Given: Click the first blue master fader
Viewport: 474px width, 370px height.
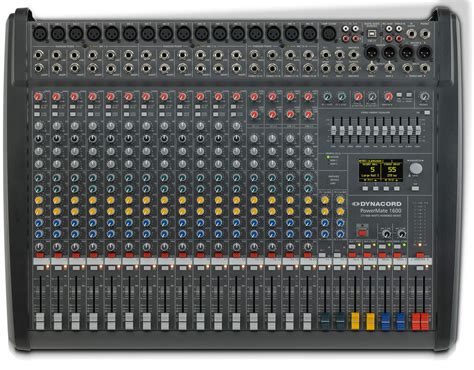Looking at the screenshot, I should (385, 321).
